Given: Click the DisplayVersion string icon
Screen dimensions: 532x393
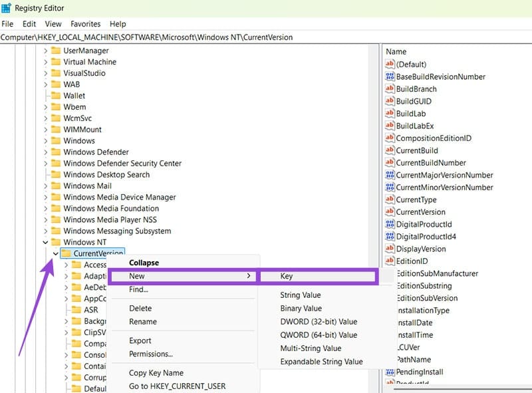Looking at the screenshot, I should point(390,249).
